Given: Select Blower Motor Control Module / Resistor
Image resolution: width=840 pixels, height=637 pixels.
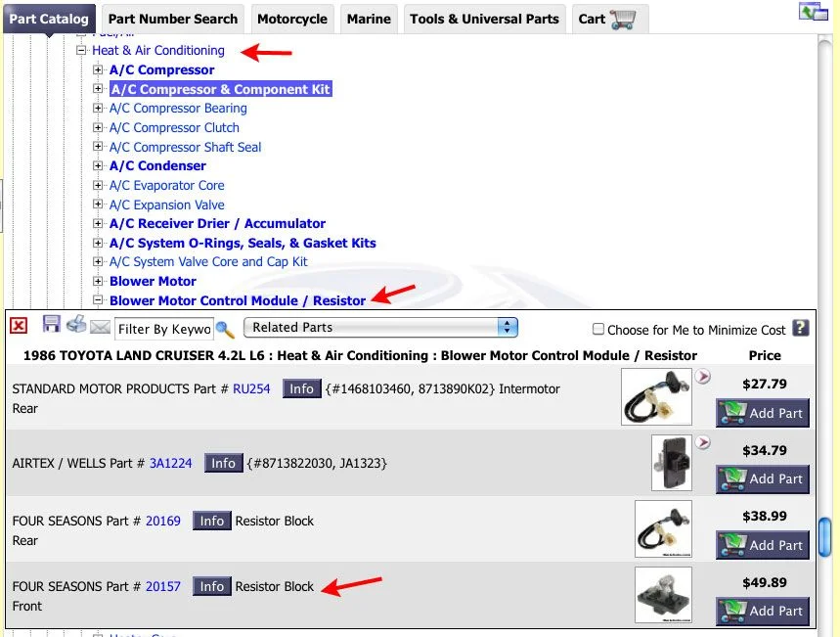Looking at the screenshot, I should pyautogui.click(x=238, y=300).
